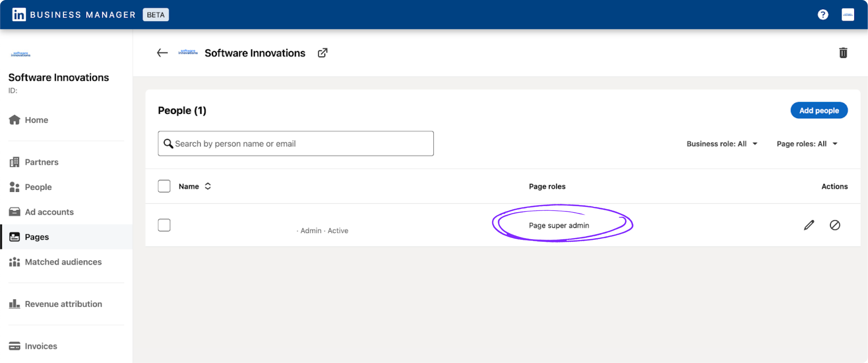Open Help via the question mark icon
The width and height of the screenshot is (868, 363).
click(823, 14)
